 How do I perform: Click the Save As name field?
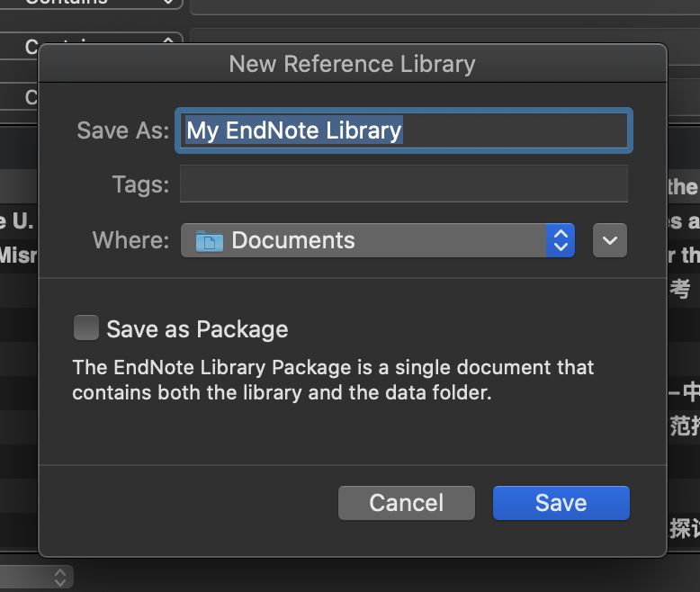[404, 130]
